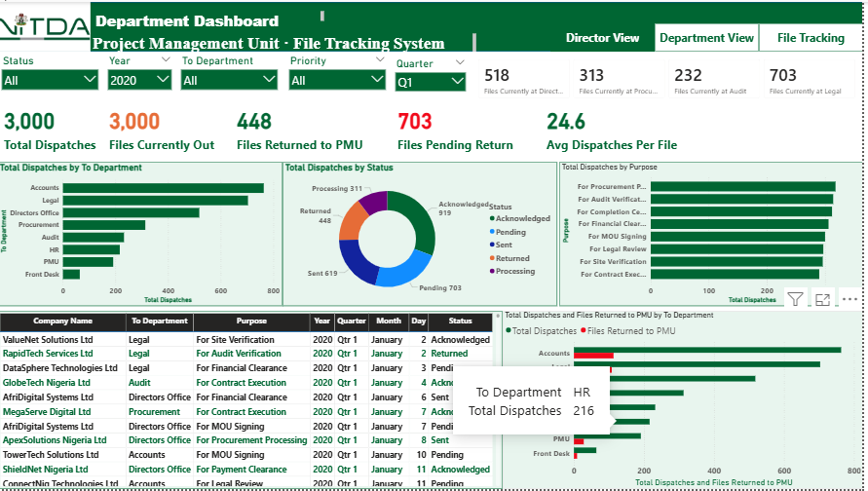Select the RapidTech Services Ltd table row
868x491 pixels.
246,354
